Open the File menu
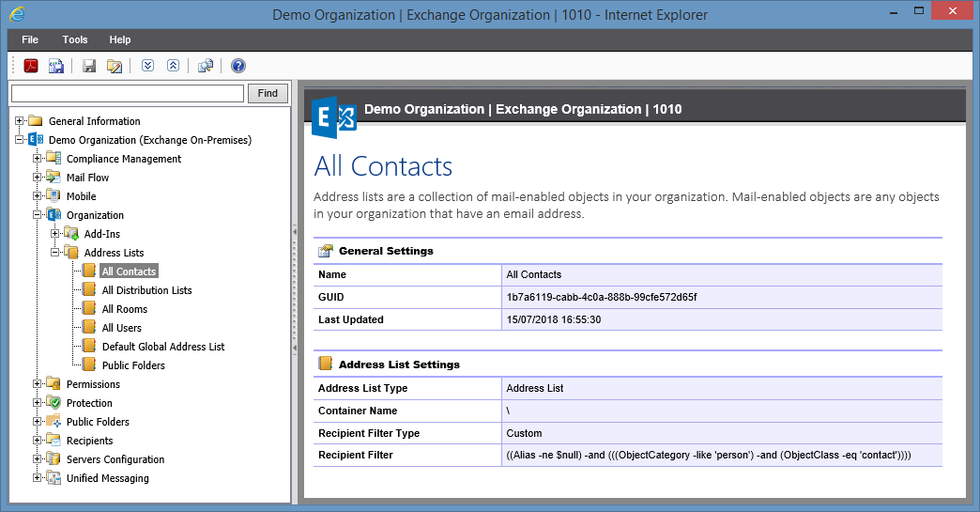The width and height of the screenshot is (980, 512). 30,39
